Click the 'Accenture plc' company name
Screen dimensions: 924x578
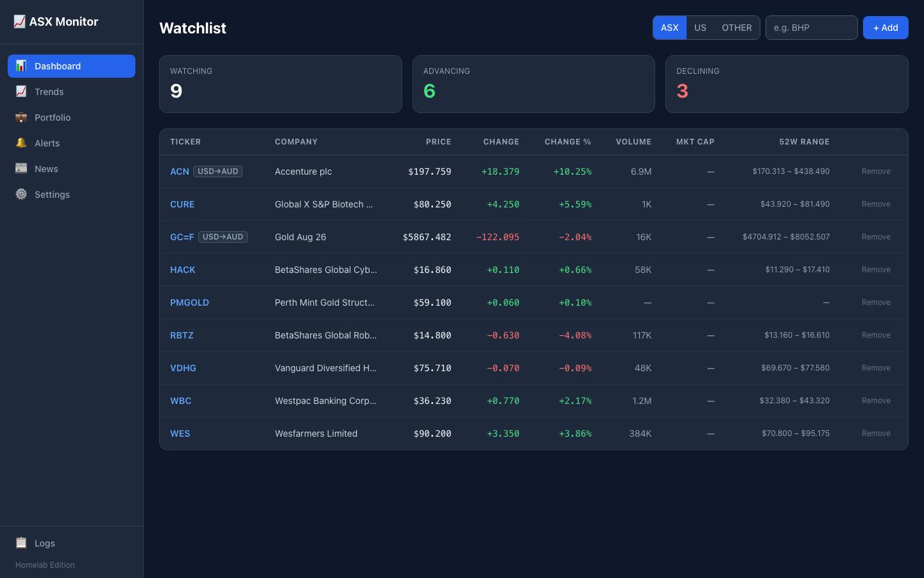coord(304,171)
